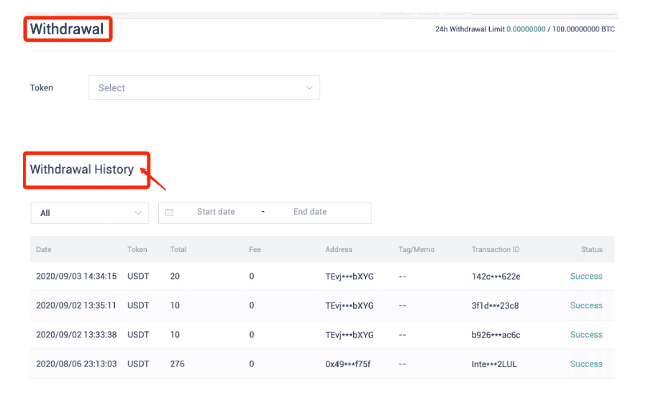Open transaction ID 142c***622e

(x=496, y=277)
